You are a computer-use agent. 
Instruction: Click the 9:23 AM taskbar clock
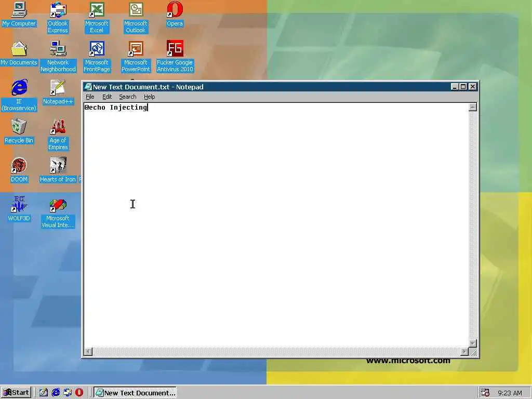(x=510, y=393)
